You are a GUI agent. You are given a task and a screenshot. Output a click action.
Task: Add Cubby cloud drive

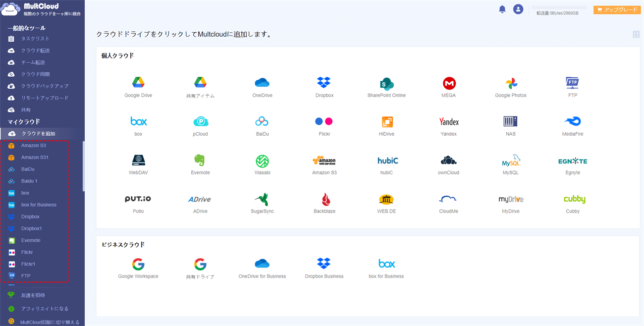point(575,199)
